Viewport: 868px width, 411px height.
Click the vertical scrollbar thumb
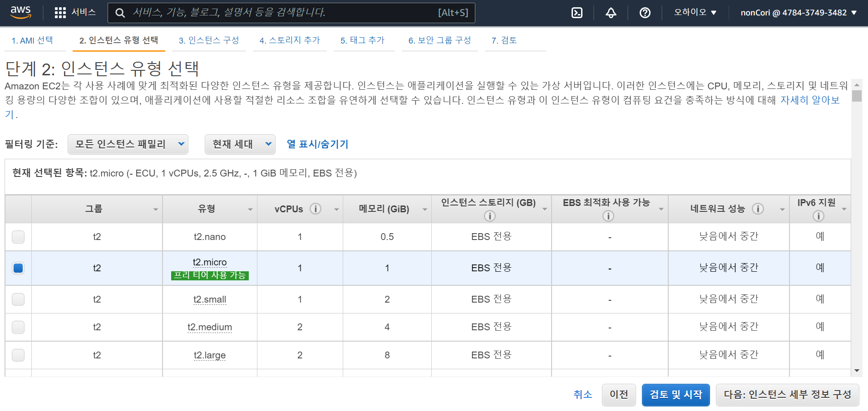coord(857,96)
